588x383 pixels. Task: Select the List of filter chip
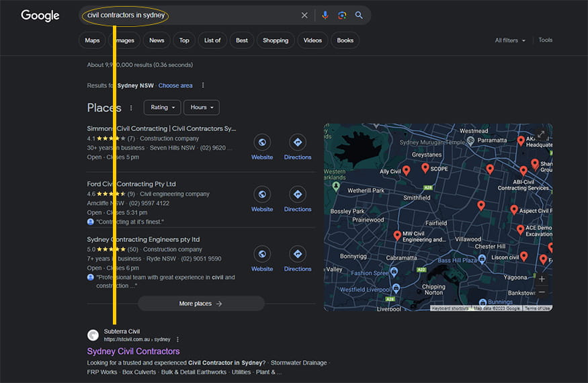point(212,40)
